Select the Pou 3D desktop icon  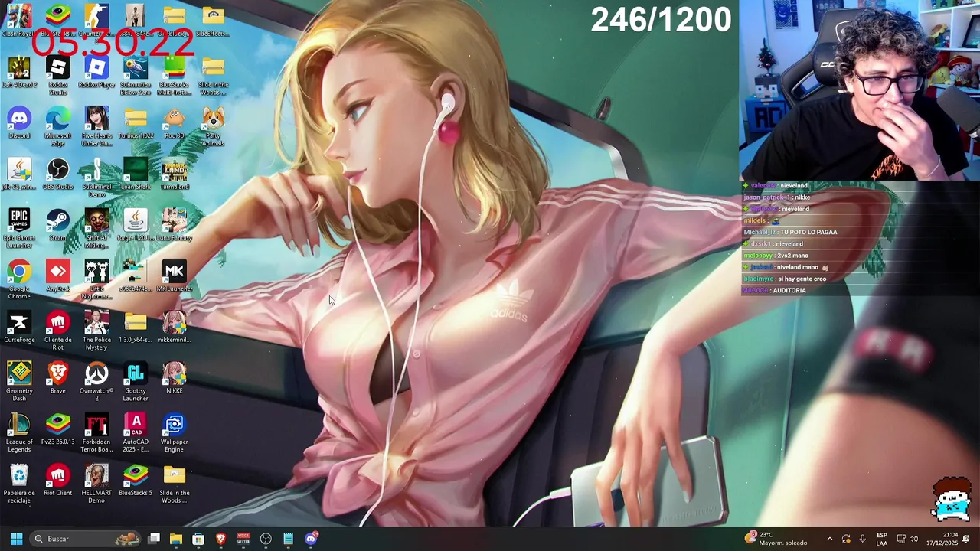[174, 124]
